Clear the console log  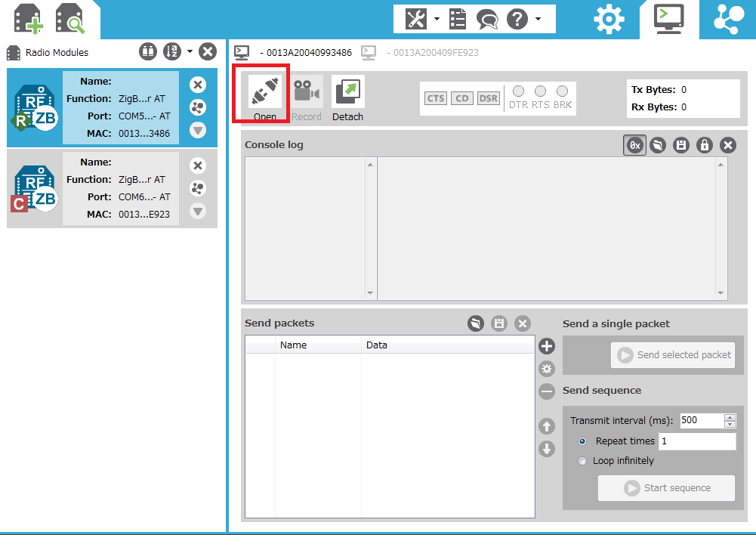pyautogui.click(x=728, y=145)
